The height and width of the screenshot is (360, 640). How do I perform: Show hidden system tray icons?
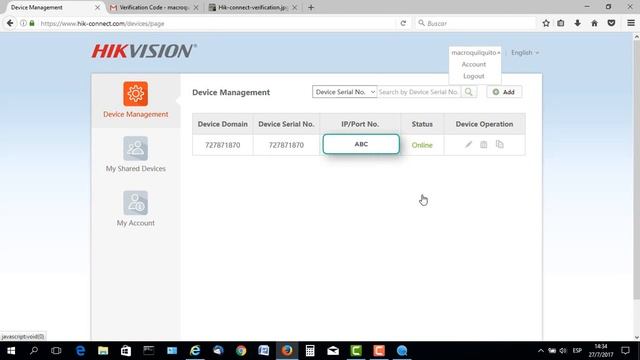pyautogui.click(x=541, y=351)
